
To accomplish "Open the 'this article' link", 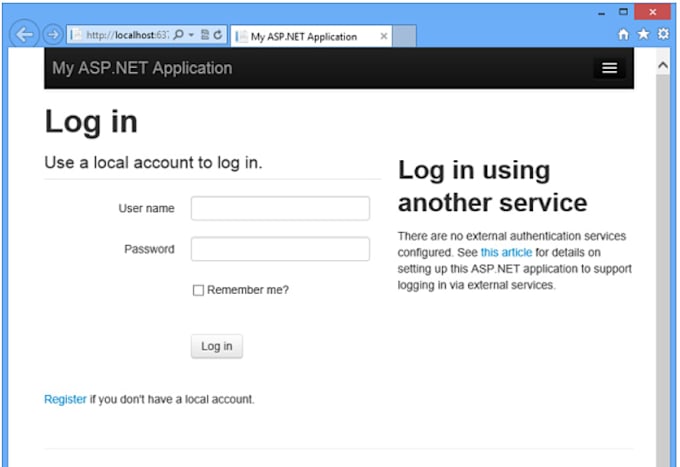I will point(506,252).
